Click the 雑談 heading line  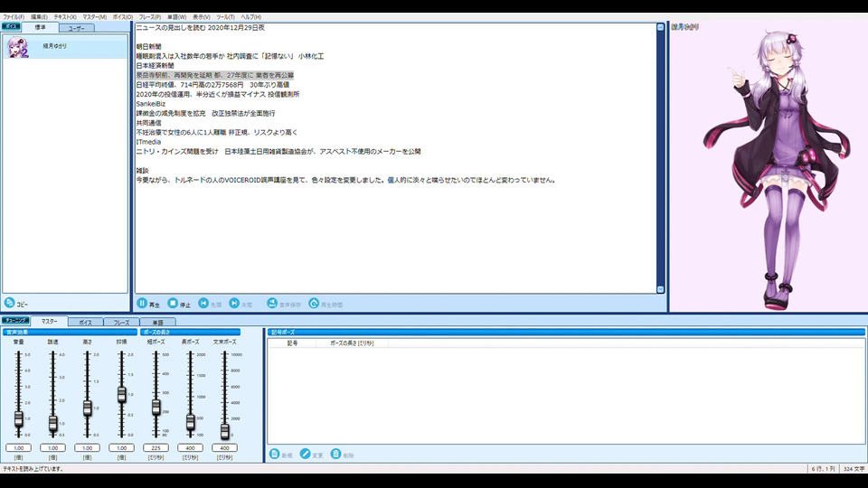coord(142,171)
